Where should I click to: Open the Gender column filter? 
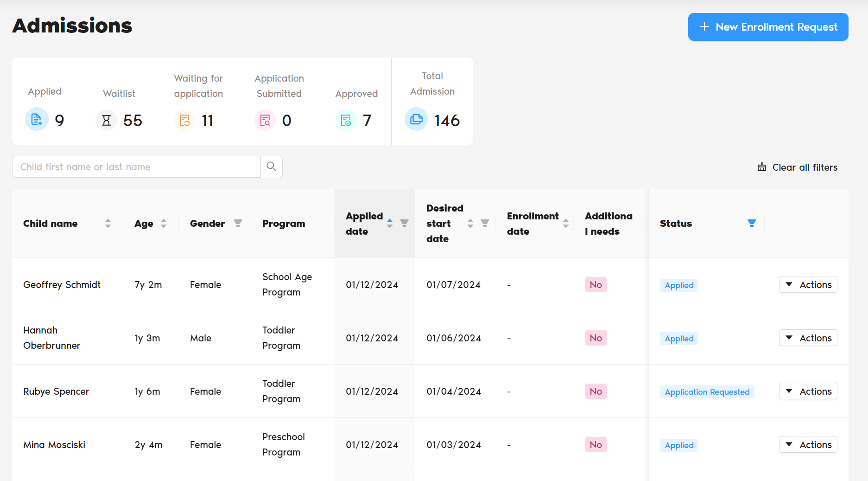pos(238,223)
